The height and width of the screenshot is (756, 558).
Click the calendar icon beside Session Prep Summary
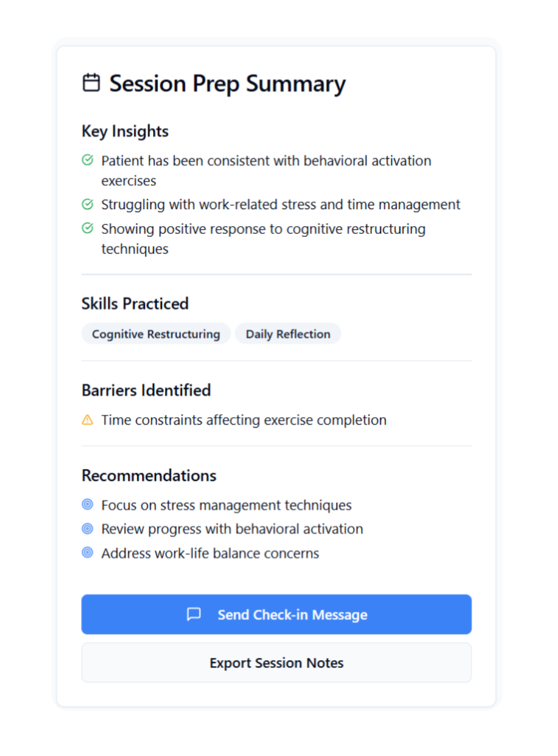91,83
